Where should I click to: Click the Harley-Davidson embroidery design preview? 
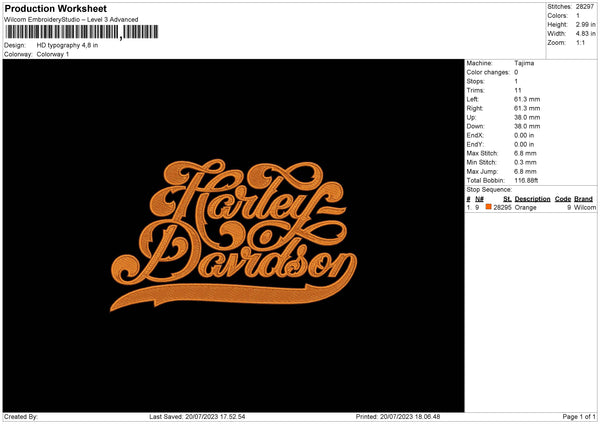[x=234, y=235]
